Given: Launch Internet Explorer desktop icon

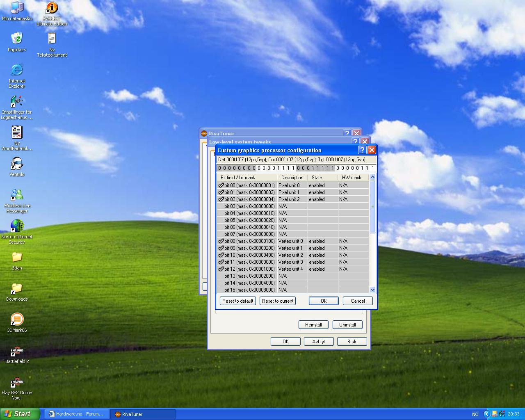Looking at the screenshot, I should (x=17, y=76).
